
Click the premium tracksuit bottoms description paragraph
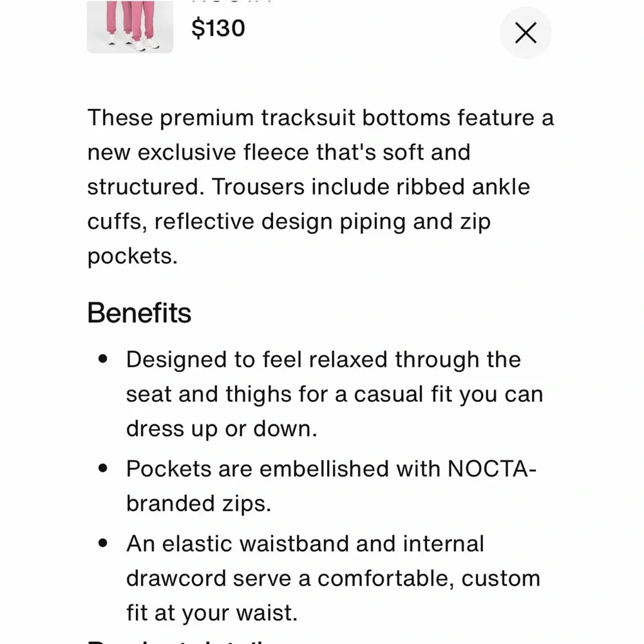pos(320,187)
